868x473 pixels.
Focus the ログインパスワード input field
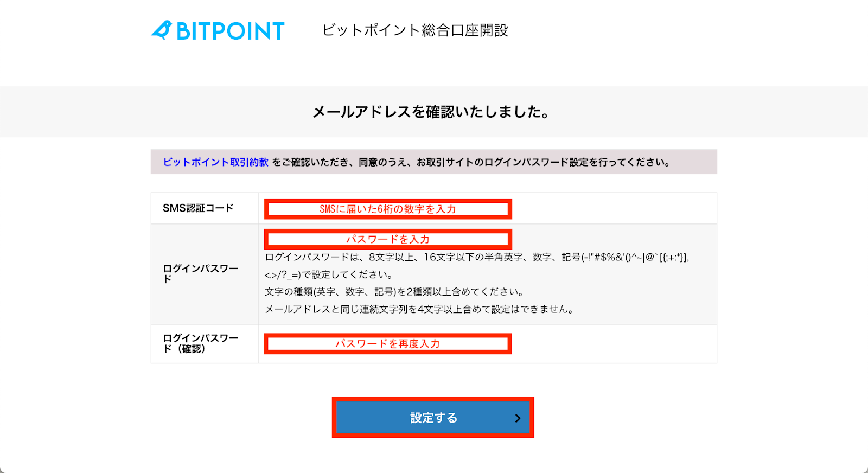(x=388, y=239)
